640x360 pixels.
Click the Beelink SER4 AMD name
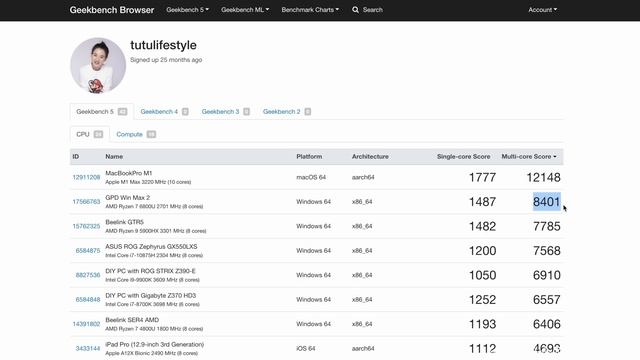click(132, 320)
